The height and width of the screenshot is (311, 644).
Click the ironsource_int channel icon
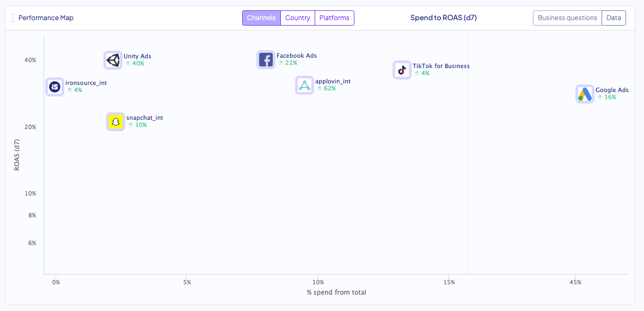[x=54, y=87]
